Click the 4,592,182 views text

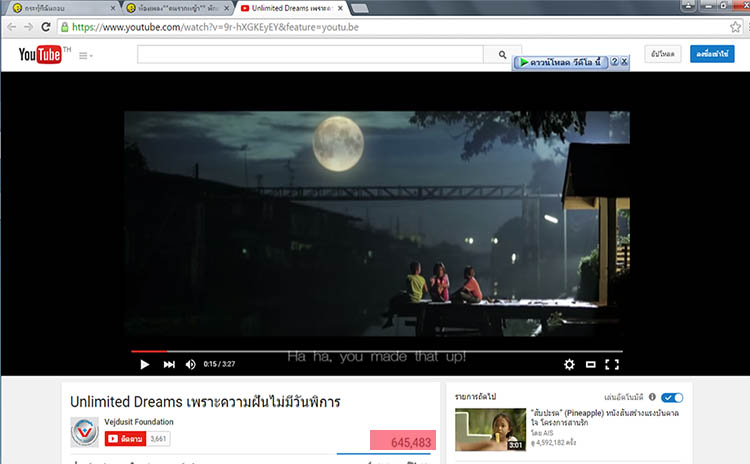[x=553, y=443]
